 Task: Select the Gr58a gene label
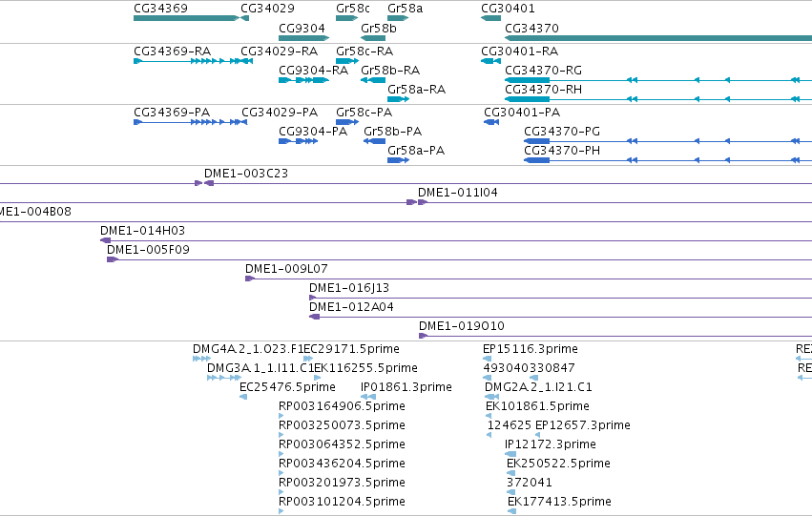click(x=405, y=9)
